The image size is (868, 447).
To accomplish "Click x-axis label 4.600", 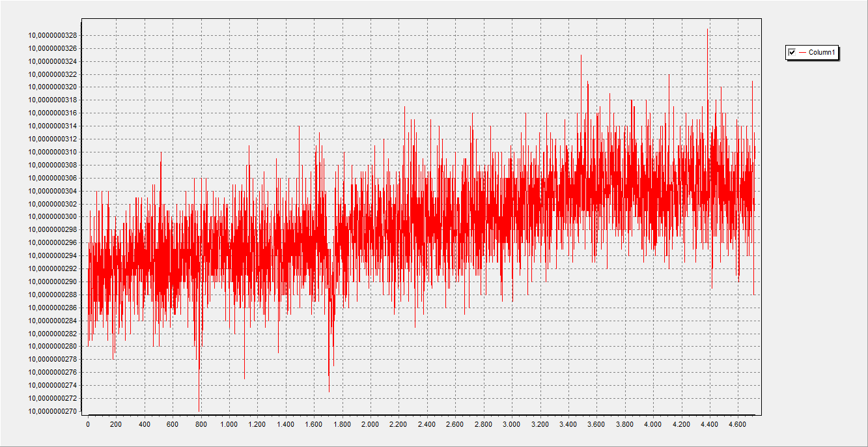I will pyautogui.click(x=737, y=424).
